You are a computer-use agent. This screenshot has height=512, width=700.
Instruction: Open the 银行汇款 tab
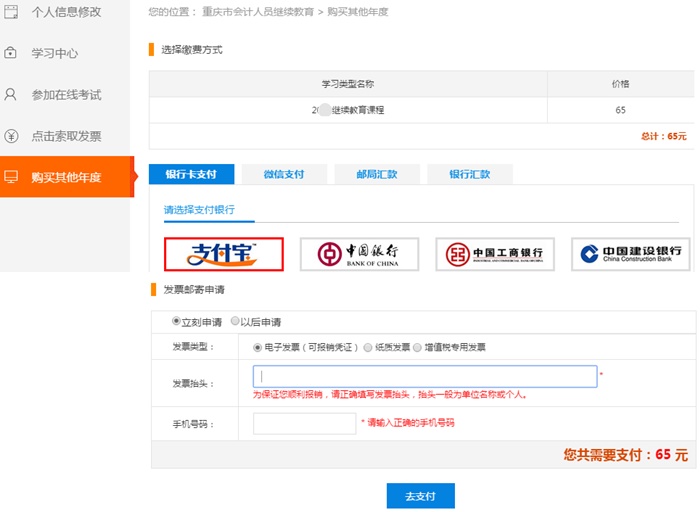(x=469, y=174)
